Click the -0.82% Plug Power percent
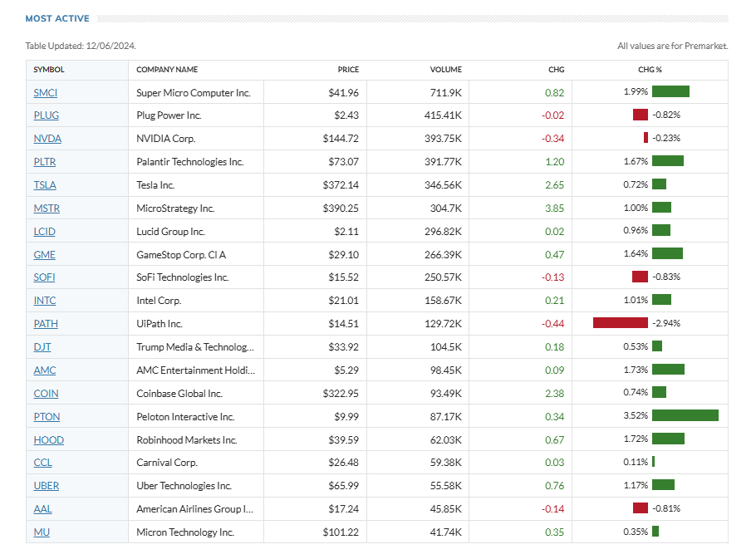 tap(666, 115)
